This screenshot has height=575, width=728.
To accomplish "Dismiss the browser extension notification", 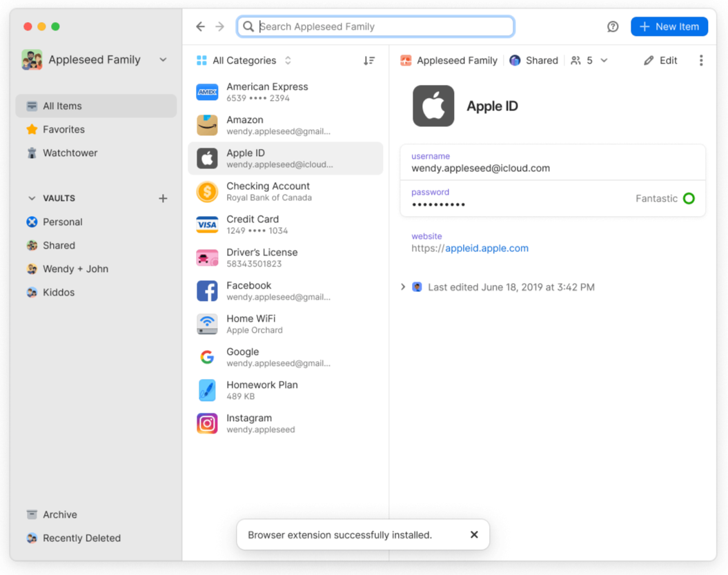I will click(474, 534).
